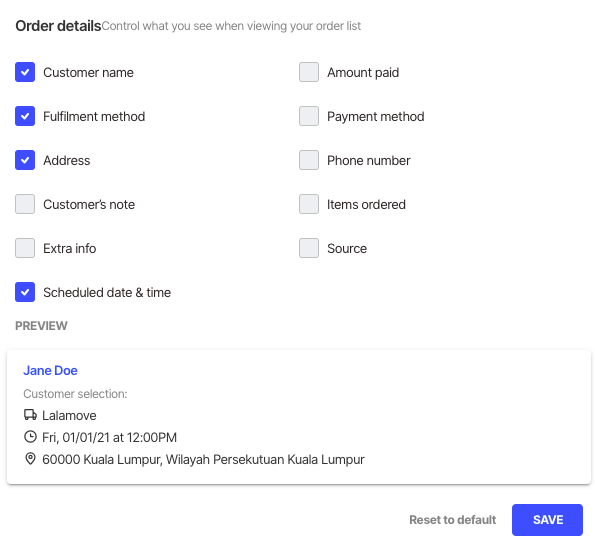Image resolution: width=595 pixels, height=543 pixels.
Task: Open the Jane Doe customer link
Action: point(50,370)
